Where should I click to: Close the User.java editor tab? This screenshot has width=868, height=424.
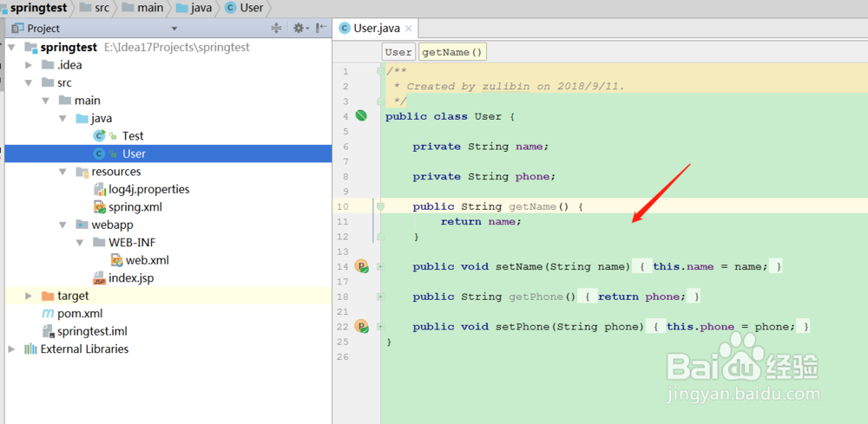coord(409,29)
